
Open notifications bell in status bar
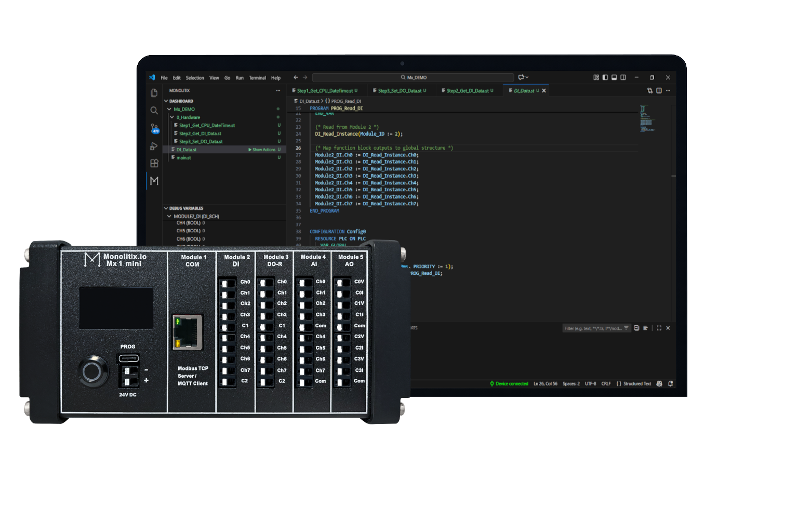tap(670, 383)
